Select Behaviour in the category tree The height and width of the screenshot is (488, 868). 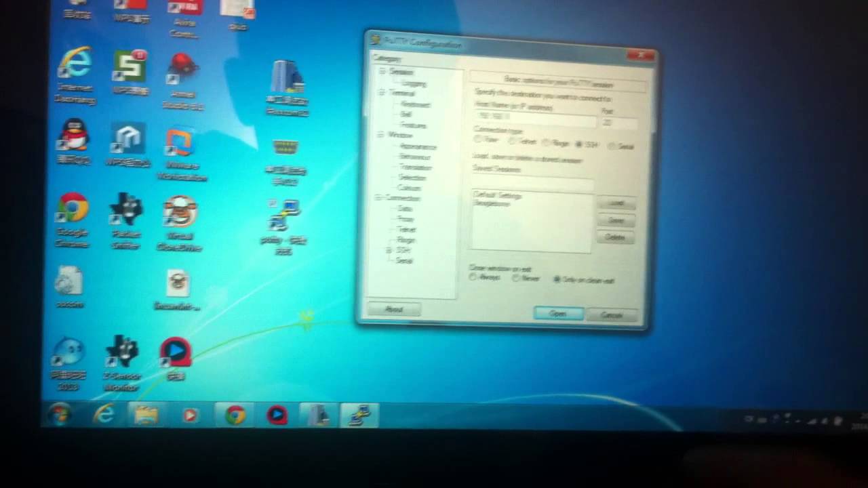click(416, 157)
